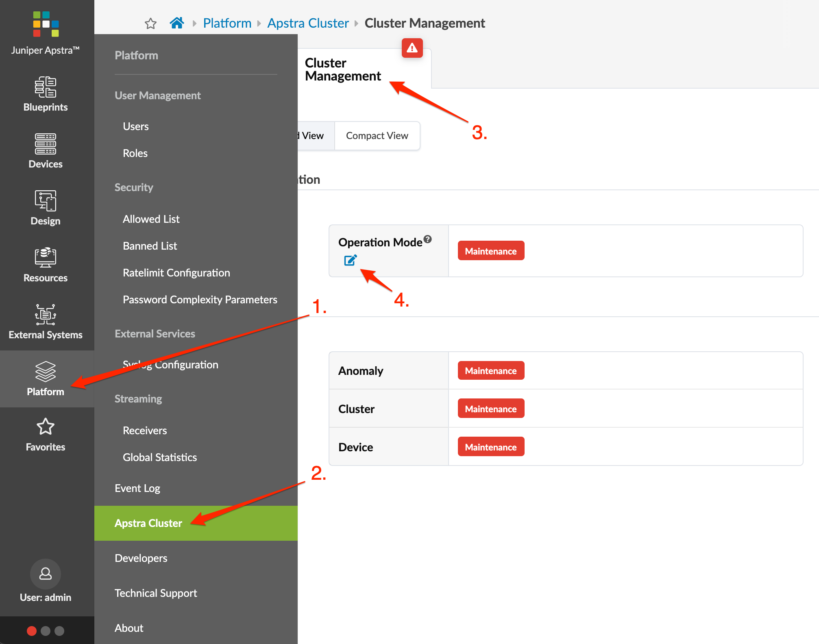Click the edit pencil under Operation Mode
The height and width of the screenshot is (644, 819).
[351, 261]
